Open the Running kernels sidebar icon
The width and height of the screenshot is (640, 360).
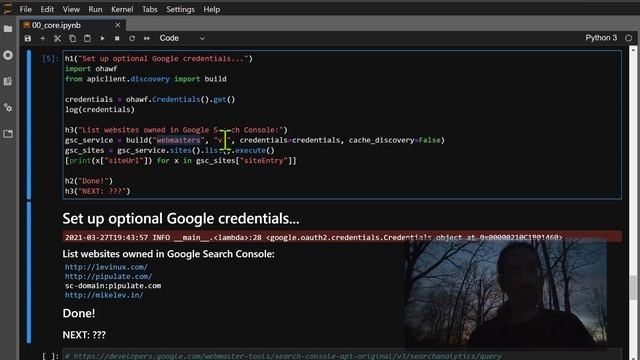click(x=8, y=55)
